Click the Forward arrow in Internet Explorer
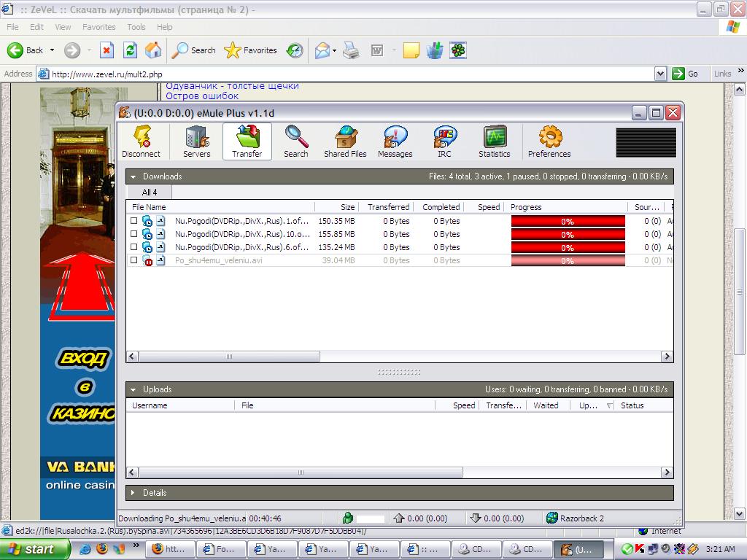This screenshot has width=747, height=560. point(72,50)
